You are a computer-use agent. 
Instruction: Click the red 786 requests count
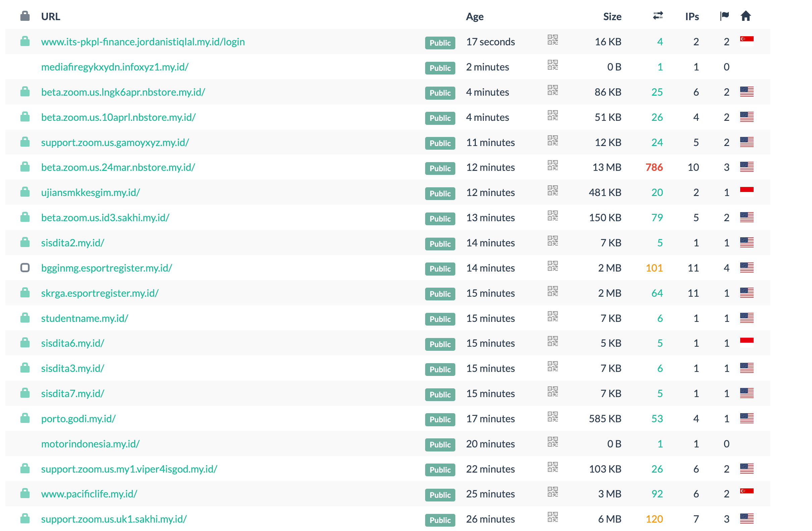[x=654, y=167]
